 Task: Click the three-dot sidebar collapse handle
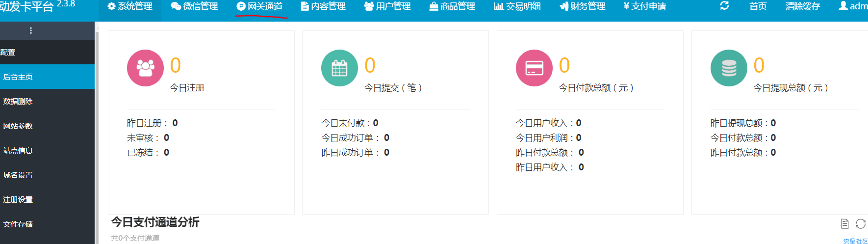click(31, 30)
